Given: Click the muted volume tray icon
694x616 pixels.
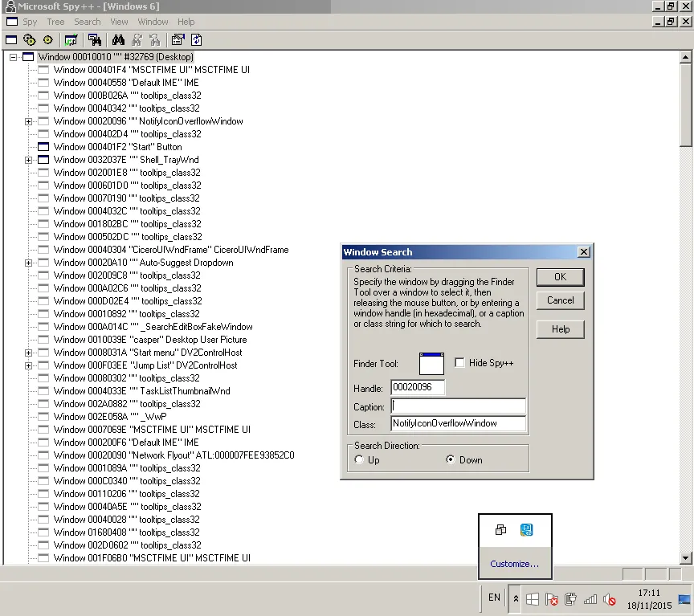Looking at the screenshot, I should coord(610,600).
